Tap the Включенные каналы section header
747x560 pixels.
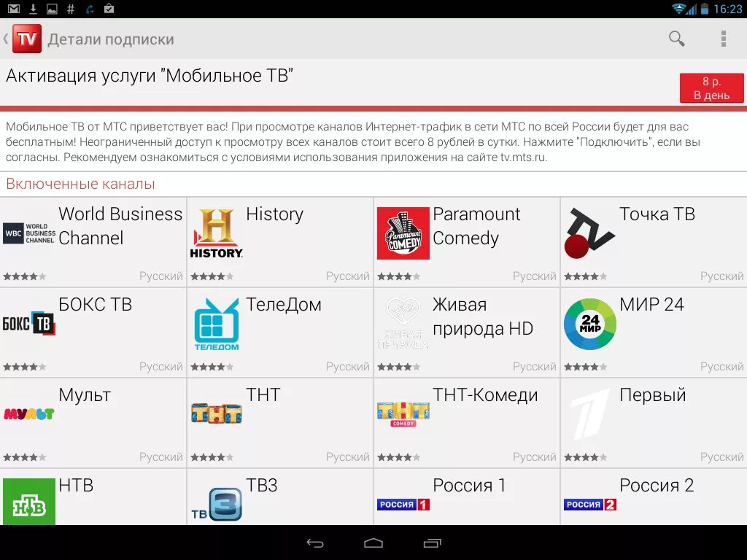80,184
